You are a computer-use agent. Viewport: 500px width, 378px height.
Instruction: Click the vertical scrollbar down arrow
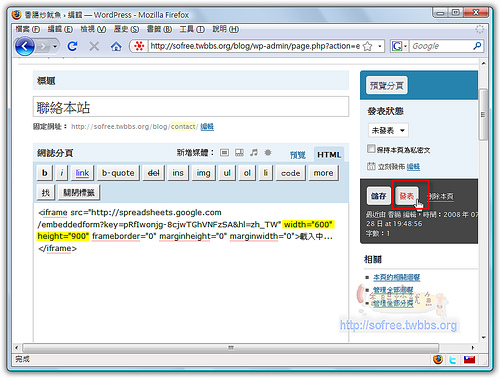[x=483, y=337]
